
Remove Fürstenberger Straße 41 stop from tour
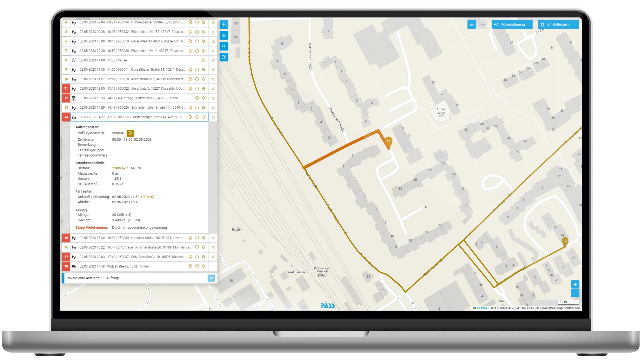[213, 117]
